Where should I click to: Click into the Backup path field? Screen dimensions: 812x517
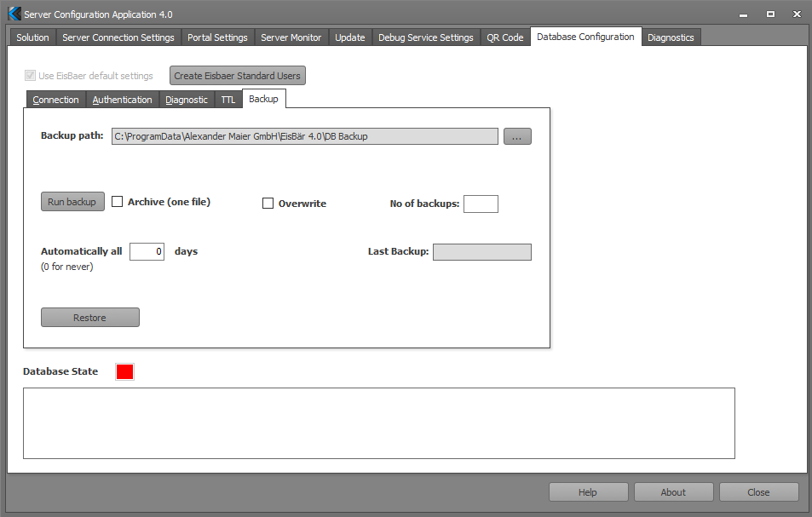point(304,136)
